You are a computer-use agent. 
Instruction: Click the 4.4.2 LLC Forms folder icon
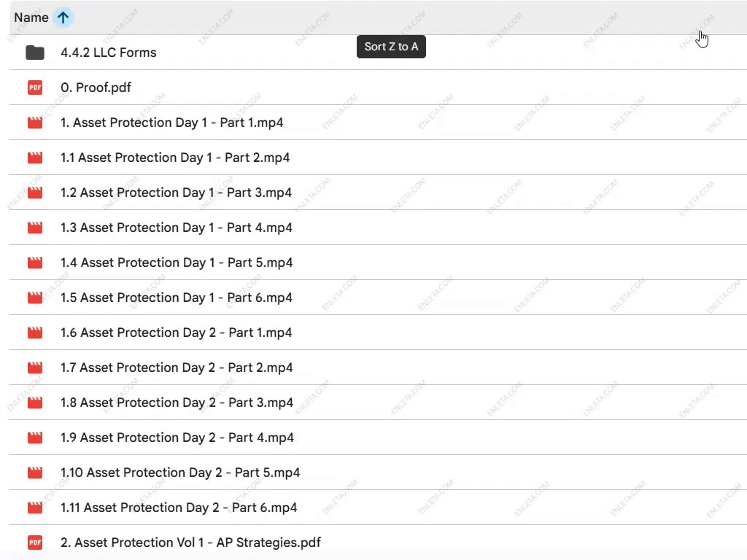pyautogui.click(x=34, y=52)
